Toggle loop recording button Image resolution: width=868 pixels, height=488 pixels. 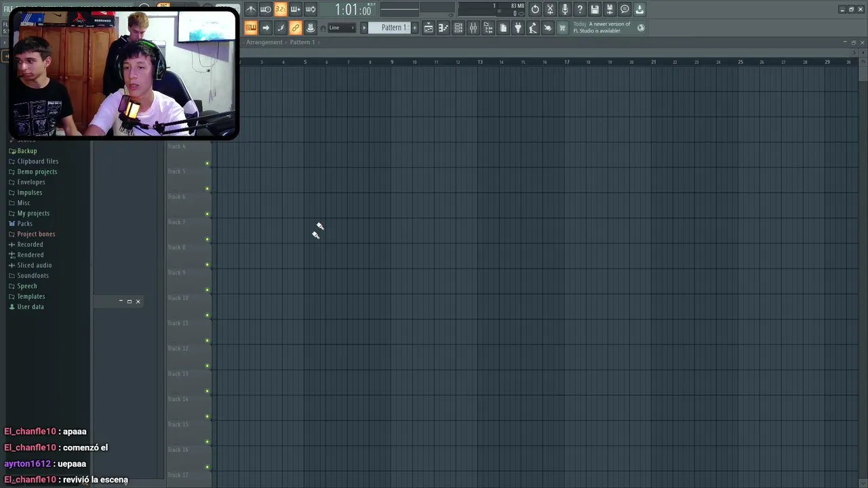coord(311,9)
